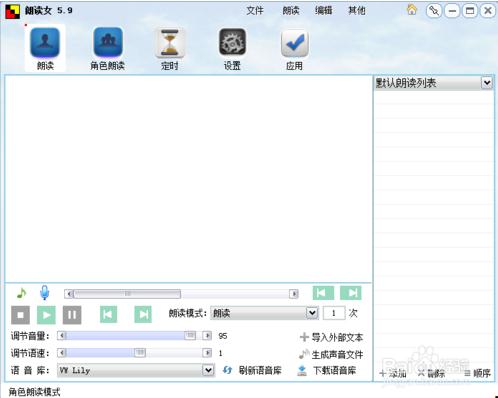Viewport: 498px width, 398px height.
Task: Click 下载语音库 text link
Action: [334, 370]
